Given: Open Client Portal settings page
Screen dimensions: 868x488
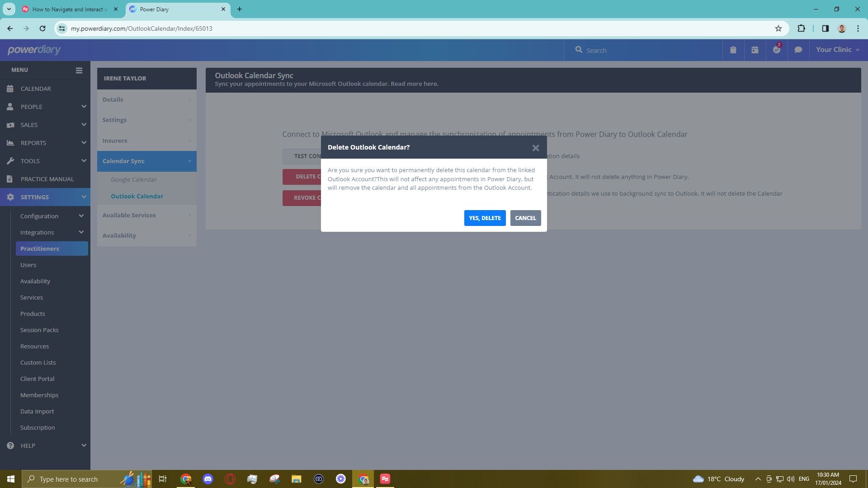Looking at the screenshot, I should 37,379.
